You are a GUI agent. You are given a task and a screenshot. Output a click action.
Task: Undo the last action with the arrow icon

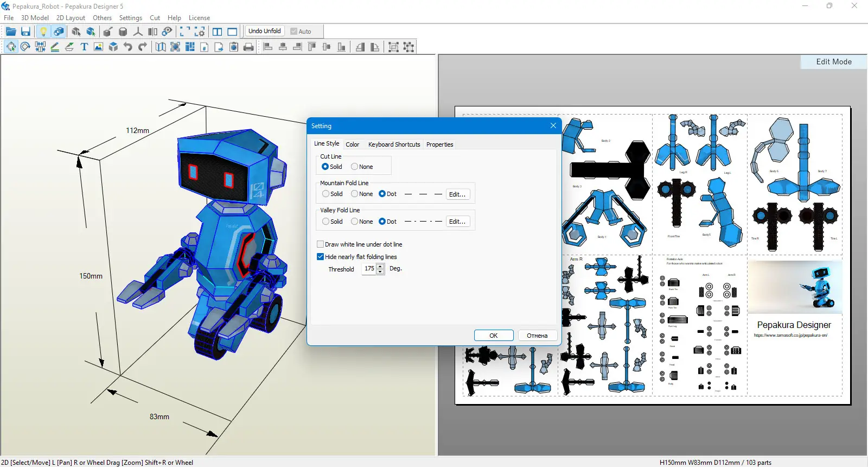tap(128, 47)
